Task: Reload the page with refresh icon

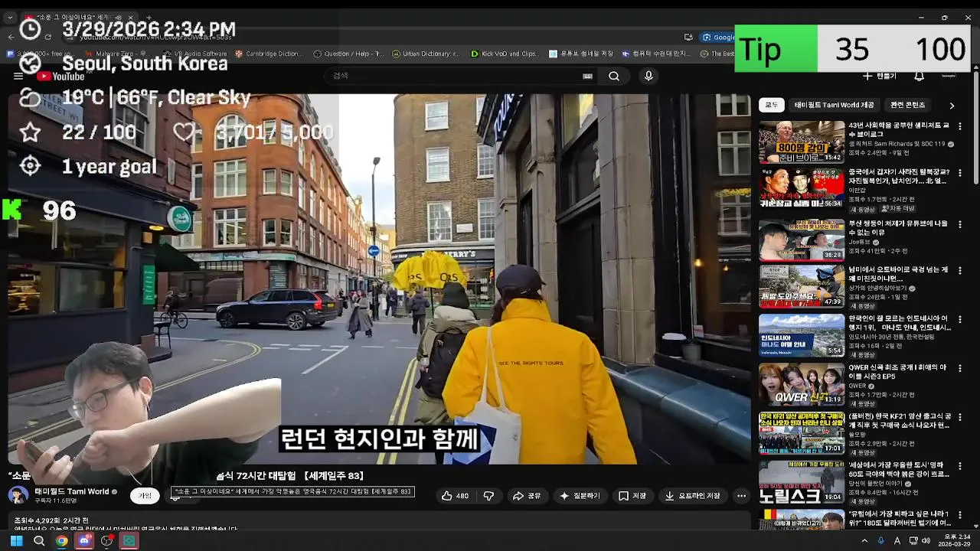Action: click(x=47, y=37)
